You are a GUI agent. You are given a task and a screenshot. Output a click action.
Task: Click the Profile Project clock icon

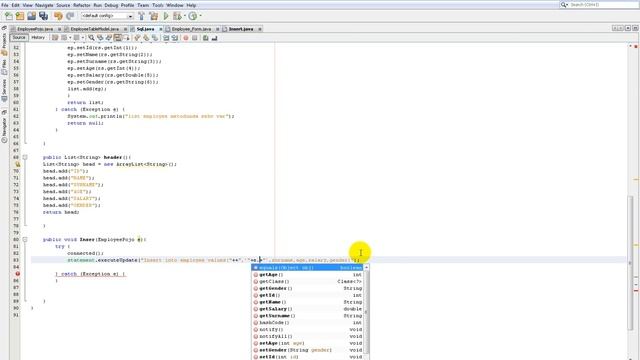(193, 16)
